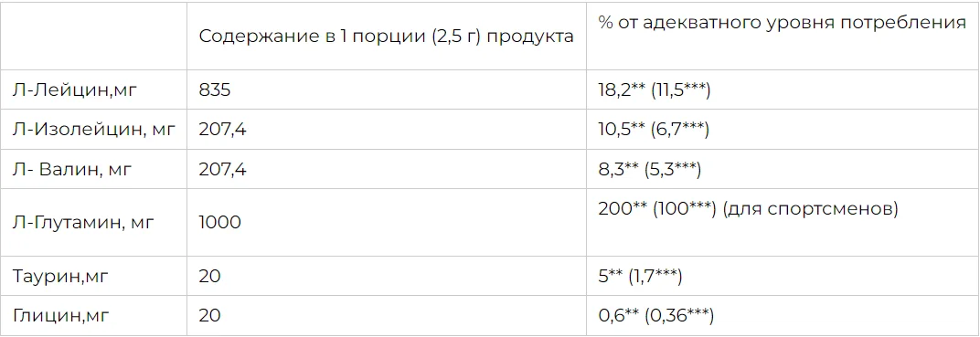Select the 207,4 value for Л- Валин
Viewport: 980px width, 337px height.
tap(222, 169)
